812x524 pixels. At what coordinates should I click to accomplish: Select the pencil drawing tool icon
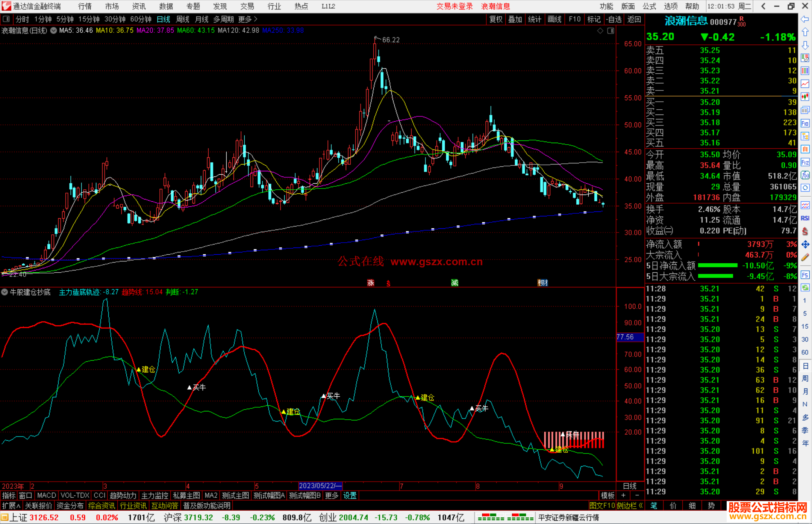[x=805, y=258]
